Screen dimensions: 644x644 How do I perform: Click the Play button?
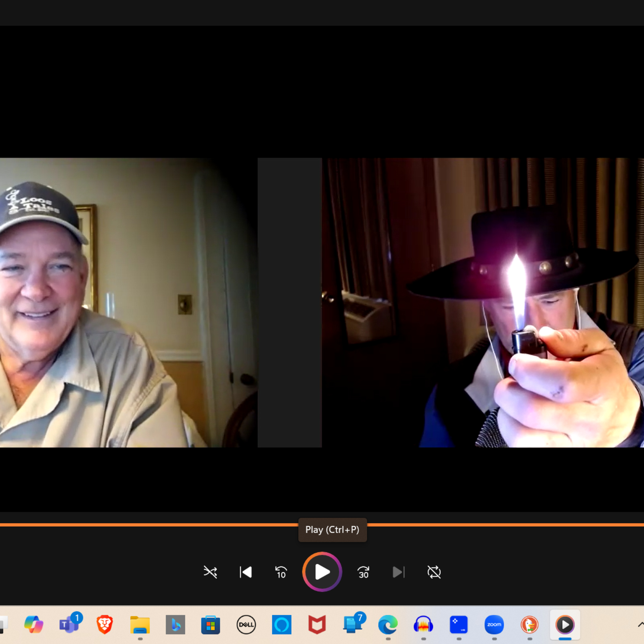(322, 572)
